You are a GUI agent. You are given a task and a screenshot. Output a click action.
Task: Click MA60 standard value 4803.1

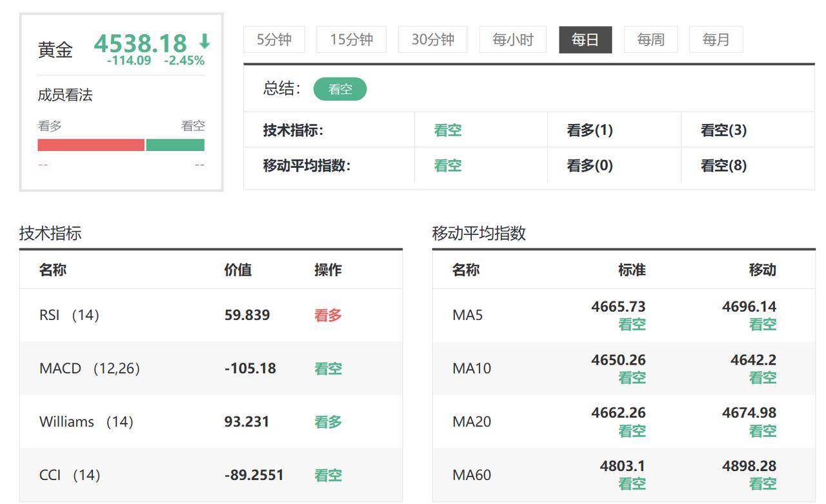[x=623, y=466]
